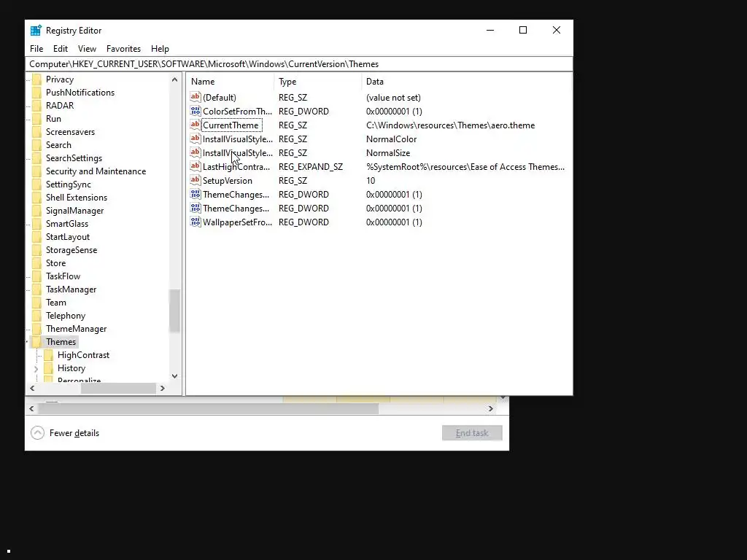
Task: Expand the History subkey
Action: [36, 368]
